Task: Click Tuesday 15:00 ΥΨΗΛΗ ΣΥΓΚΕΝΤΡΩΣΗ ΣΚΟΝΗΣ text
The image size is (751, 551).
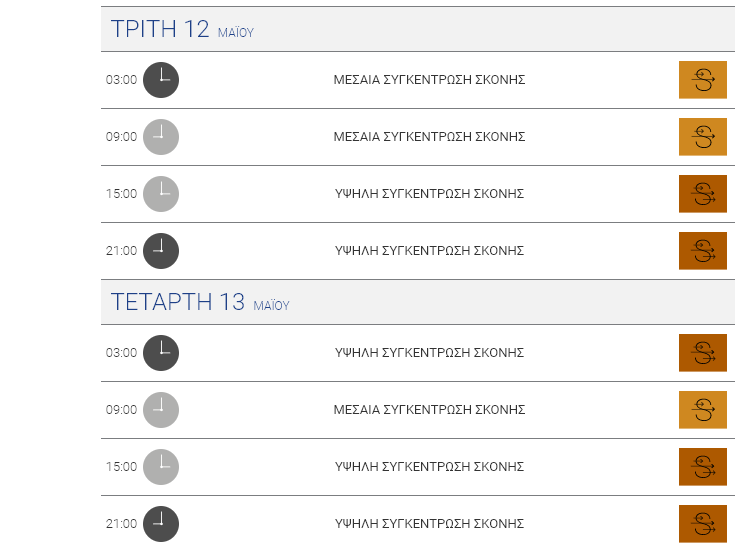Action: click(x=429, y=194)
